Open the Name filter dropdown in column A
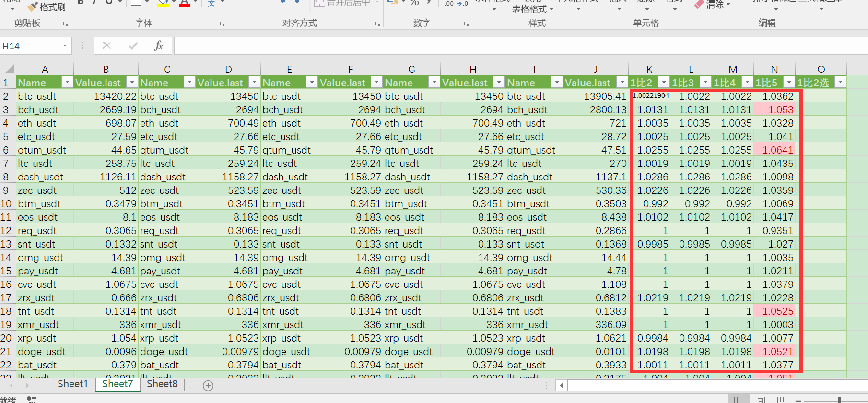868x403 pixels. (68, 83)
